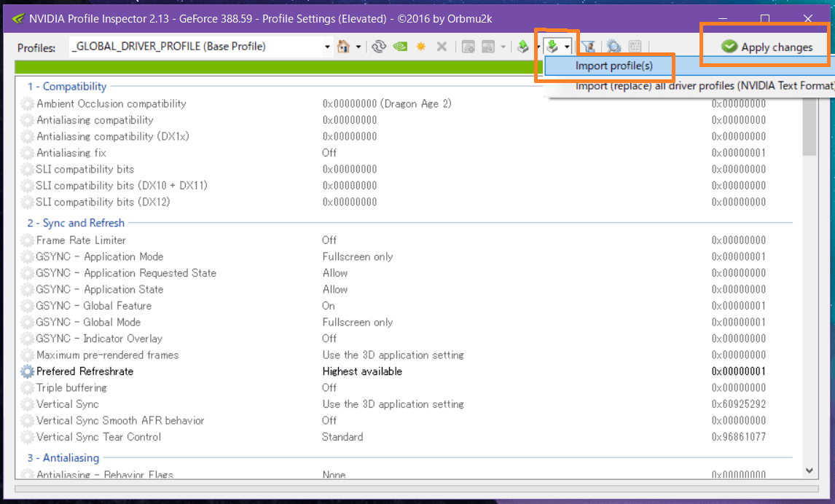This screenshot has width=835, height=504.
Task: Click the gear icon beside Frame Rate Limiter
Action: tap(27, 240)
